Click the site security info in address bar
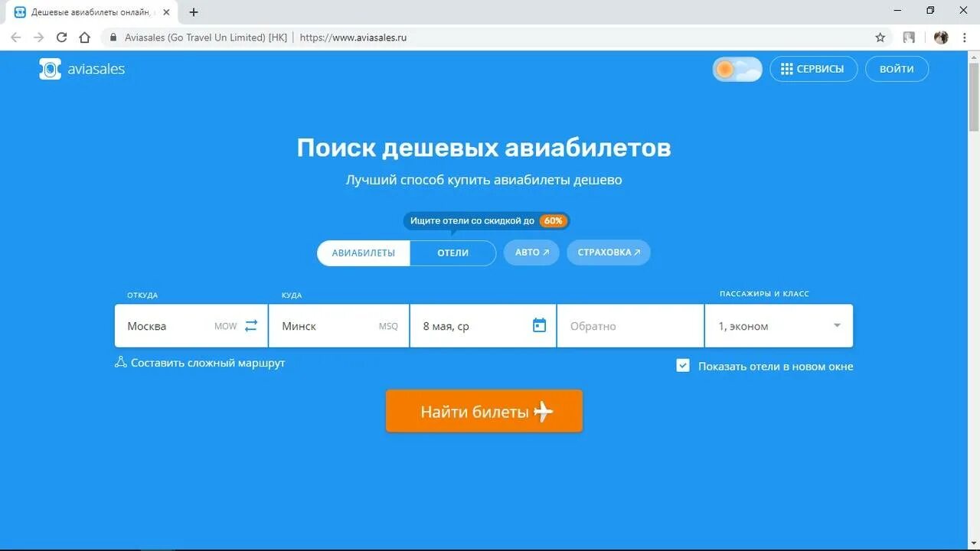The image size is (980, 551). pos(112,37)
